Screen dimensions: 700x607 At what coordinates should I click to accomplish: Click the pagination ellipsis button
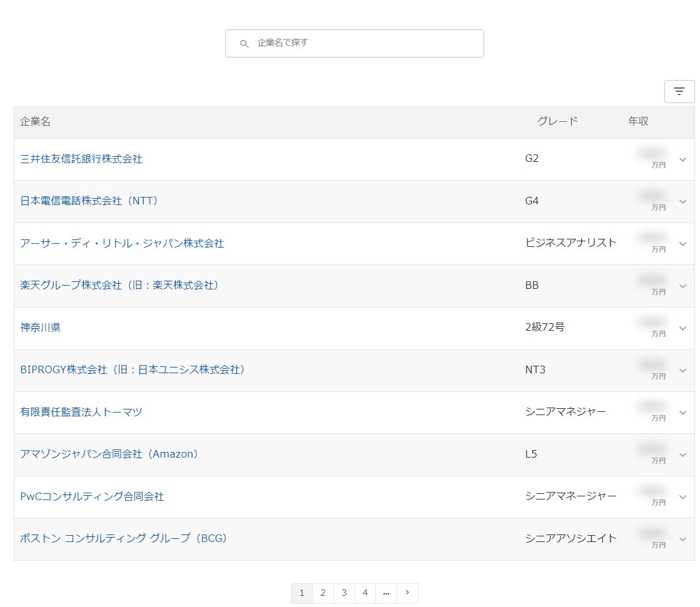tap(386, 593)
